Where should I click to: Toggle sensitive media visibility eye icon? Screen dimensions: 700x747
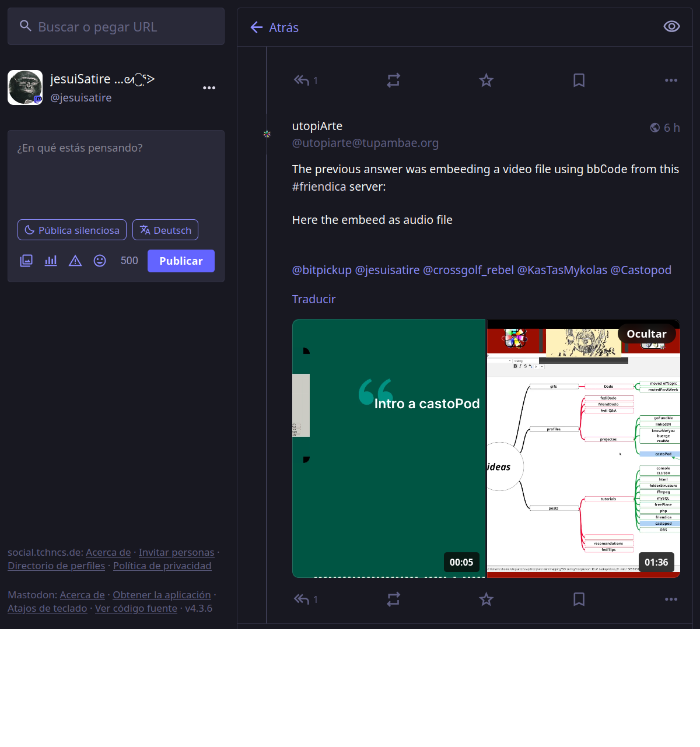(671, 27)
